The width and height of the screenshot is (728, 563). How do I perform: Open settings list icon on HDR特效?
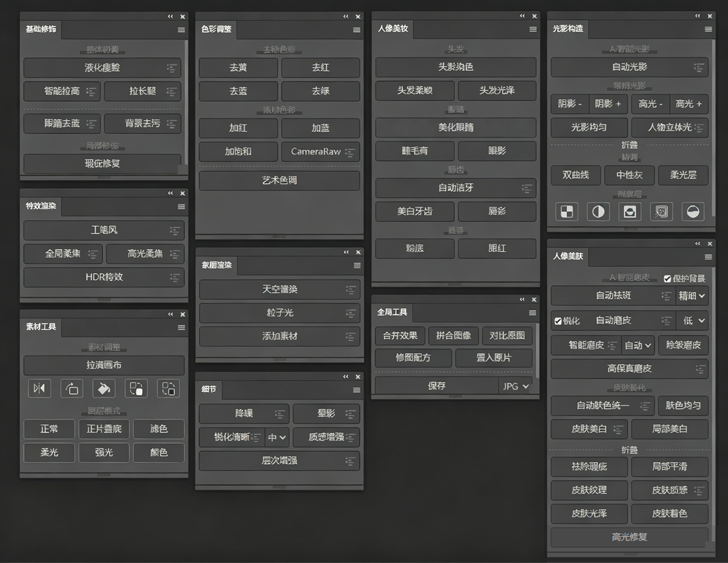[175, 277]
